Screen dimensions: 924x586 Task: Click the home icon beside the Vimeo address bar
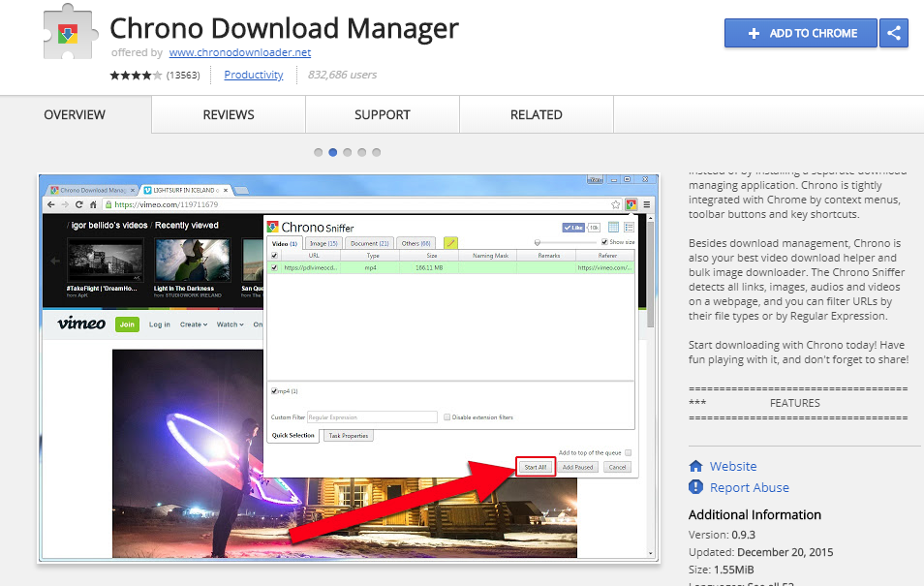tap(93, 204)
